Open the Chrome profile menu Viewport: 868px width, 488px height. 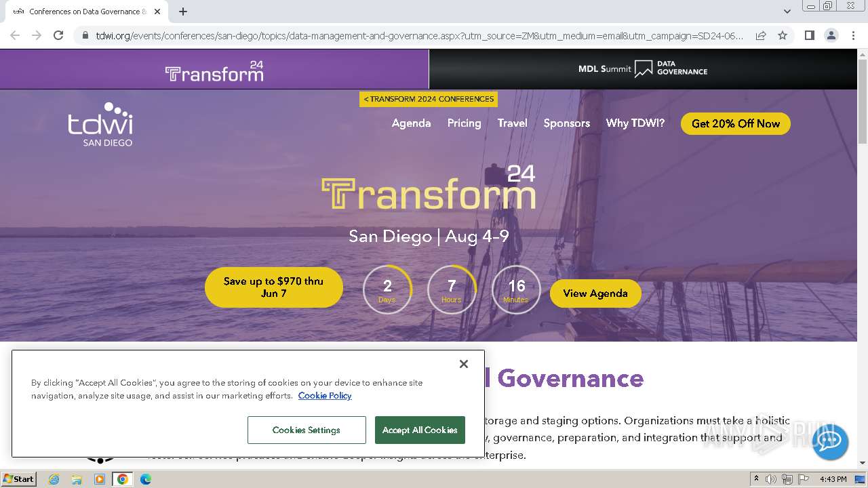[831, 35]
